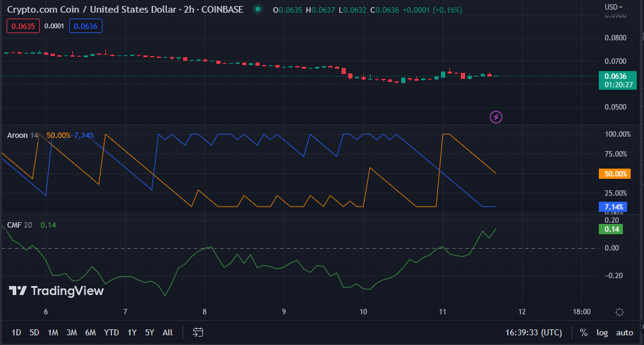Click the date axis label 11
The width and height of the screenshot is (644, 345).
(442, 312)
